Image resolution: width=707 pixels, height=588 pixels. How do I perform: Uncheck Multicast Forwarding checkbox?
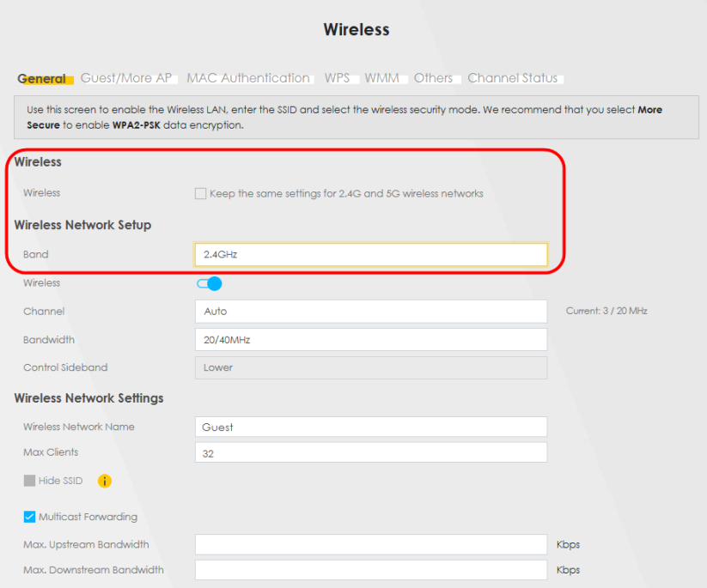[x=29, y=517]
